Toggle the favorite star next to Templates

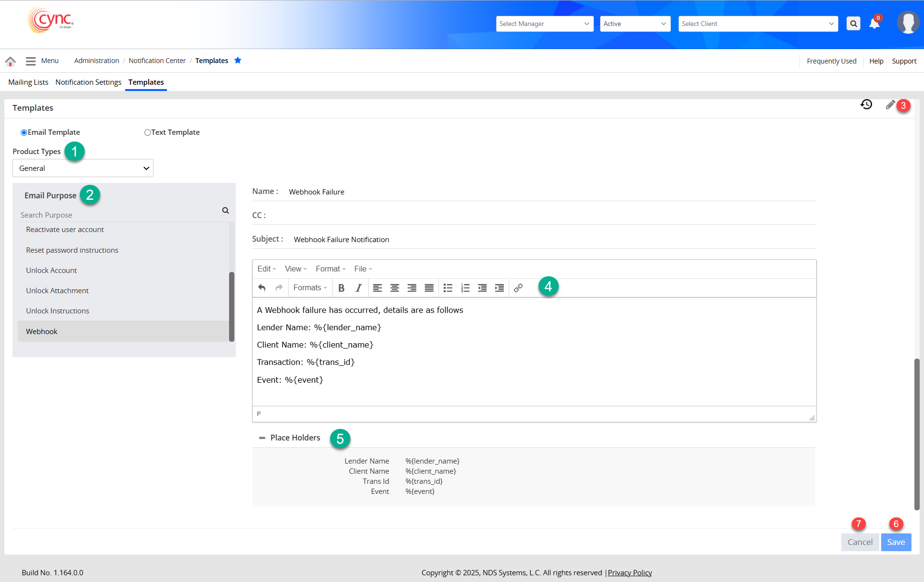(238, 60)
